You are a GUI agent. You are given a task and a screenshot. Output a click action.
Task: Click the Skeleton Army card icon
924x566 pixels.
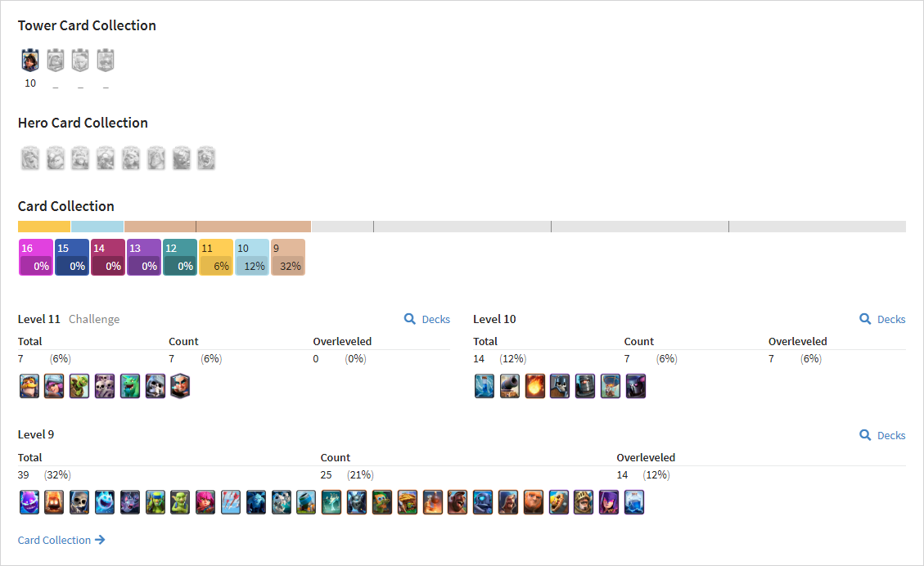[104, 386]
